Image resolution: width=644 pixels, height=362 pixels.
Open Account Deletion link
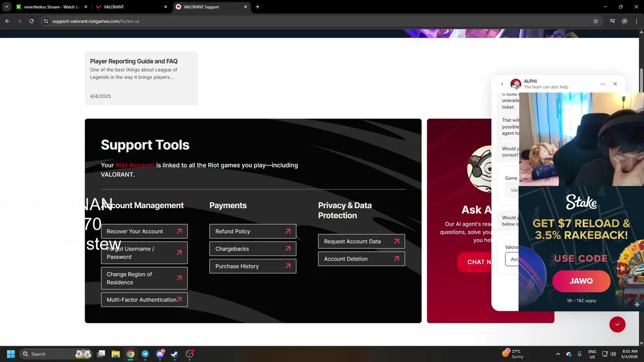click(362, 259)
